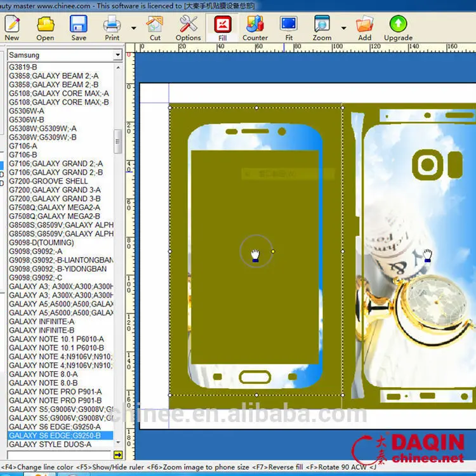Click the green Upgrade icon
476x476 pixels.
point(398,24)
